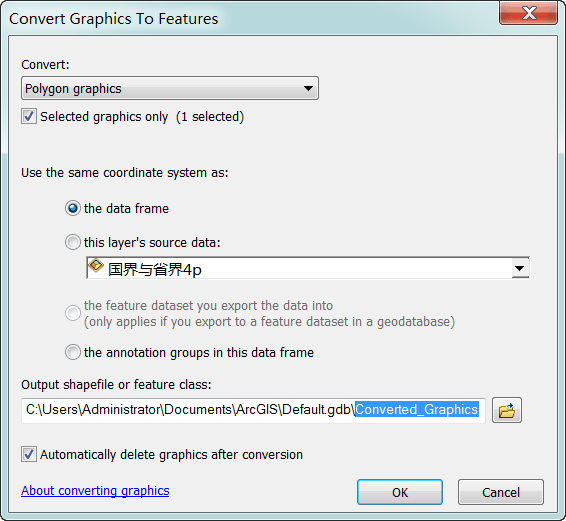Open the Polygon graphics dropdown arrow
The height and width of the screenshot is (521, 566).
[308, 88]
